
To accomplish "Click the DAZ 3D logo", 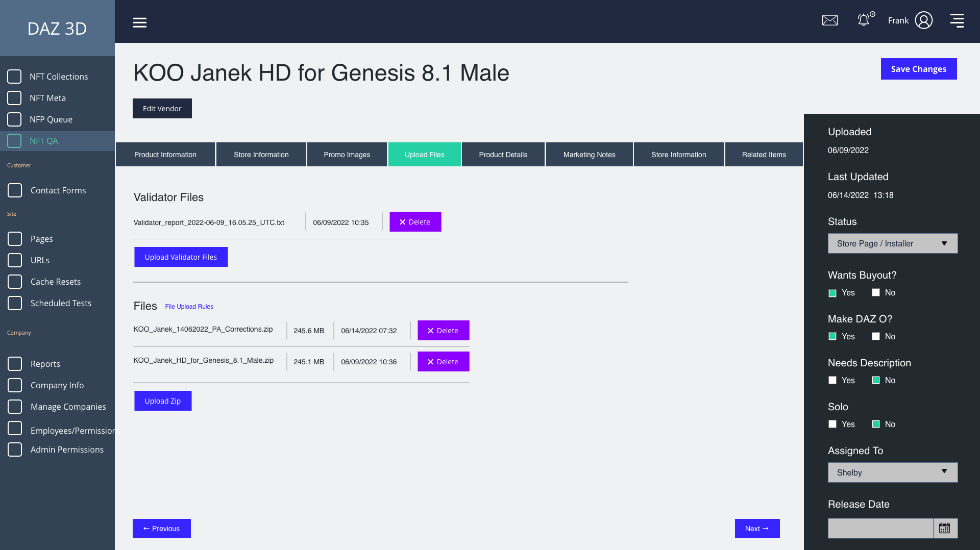I will pyautogui.click(x=57, y=29).
